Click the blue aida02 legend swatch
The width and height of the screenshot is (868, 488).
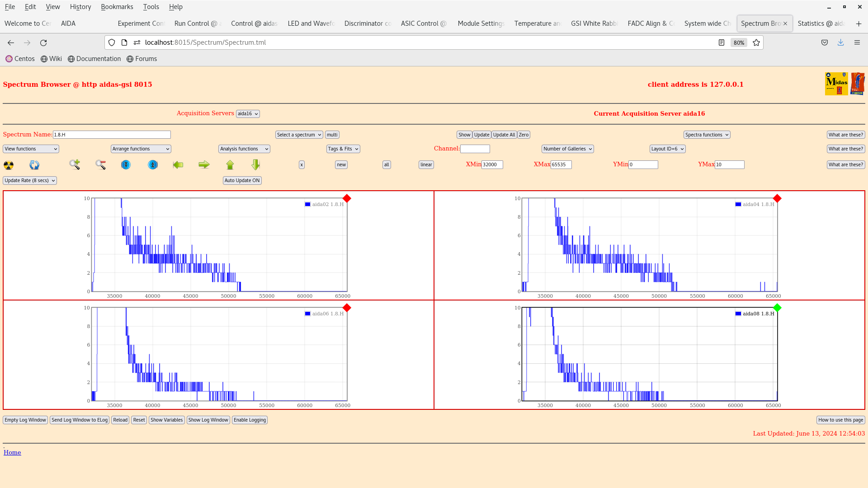click(308, 204)
